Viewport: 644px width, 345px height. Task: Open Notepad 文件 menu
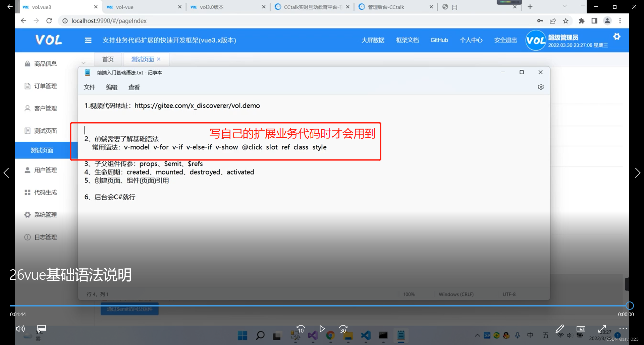90,87
